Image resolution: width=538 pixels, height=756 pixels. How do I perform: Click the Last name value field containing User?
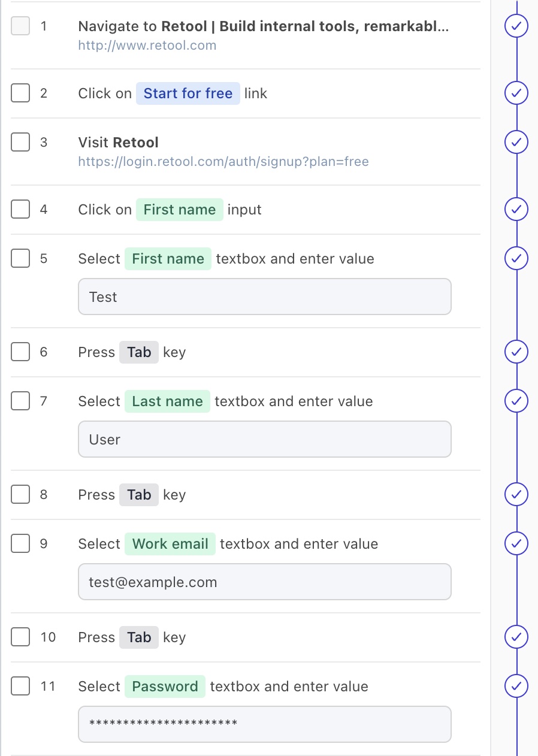click(264, 439)
